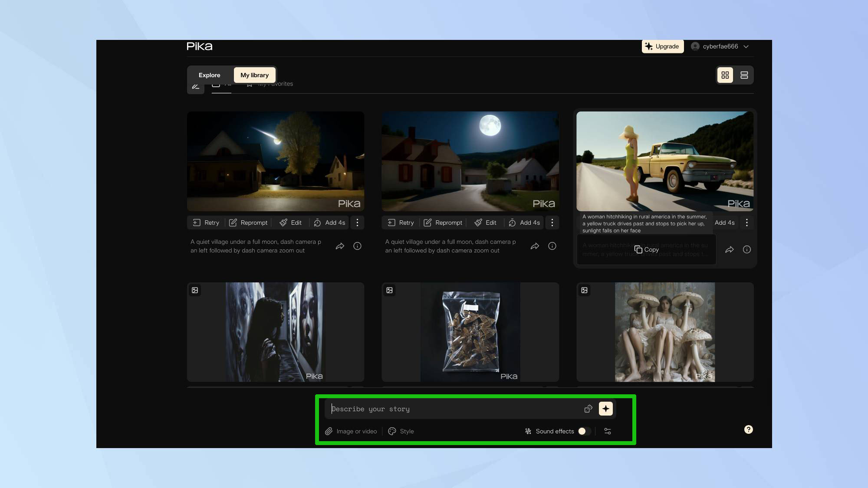Open the Style options
The width and height of the screenshot is (868, 488).
(401, 431)
